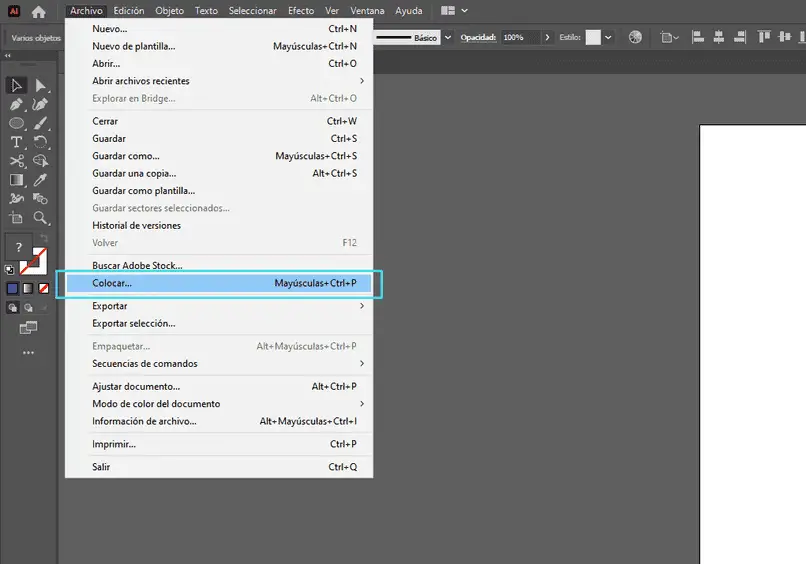Choose Salir to quit Illustrator
The image size is (806, 564).
pyautogui.click(x=219, y=467)
